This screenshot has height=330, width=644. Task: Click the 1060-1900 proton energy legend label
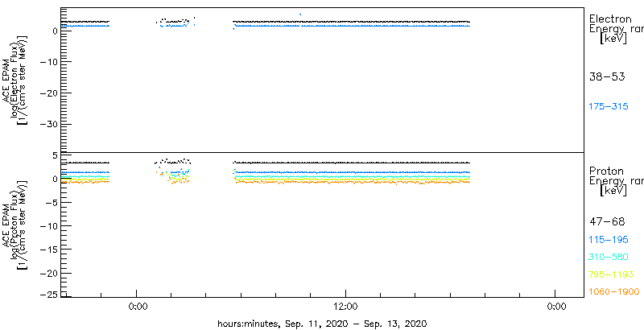click(x=614, y=291)
